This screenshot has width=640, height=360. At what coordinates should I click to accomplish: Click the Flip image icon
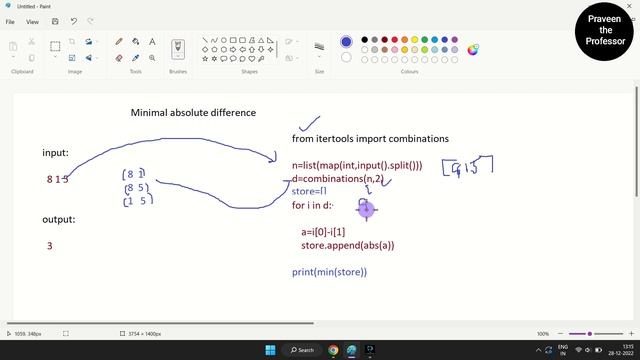pyautogui.click(x=89, y=58)
